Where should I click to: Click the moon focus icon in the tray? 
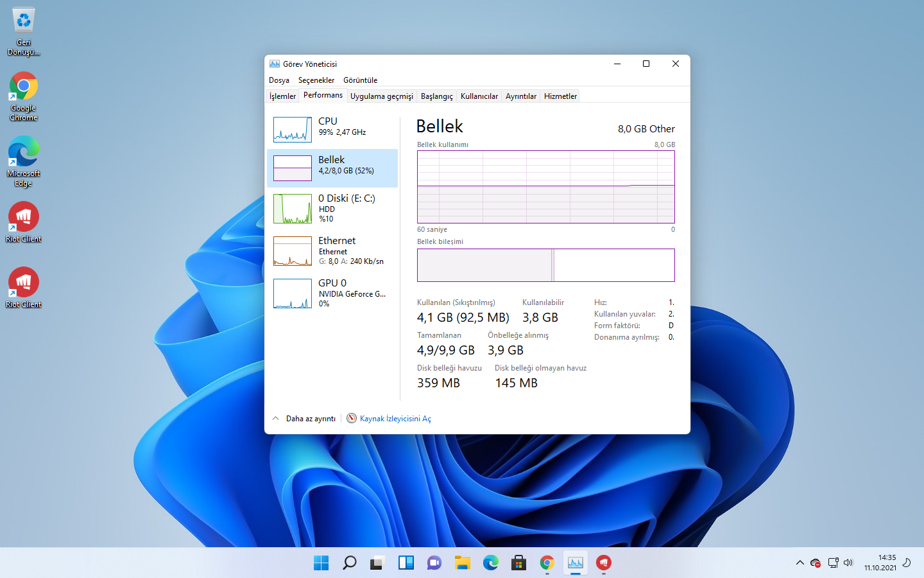907,563
